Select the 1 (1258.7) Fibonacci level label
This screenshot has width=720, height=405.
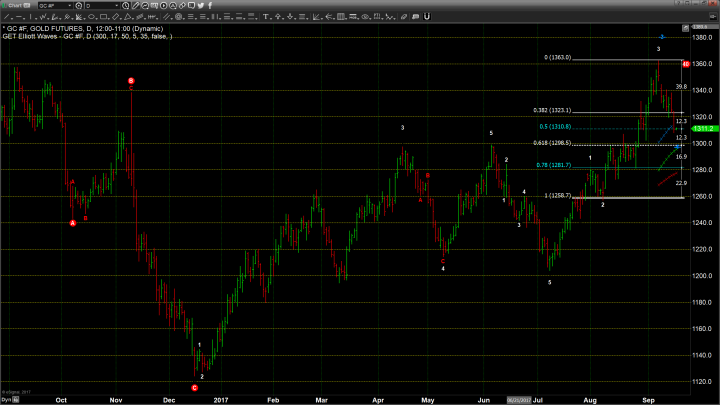pos(558,195)
